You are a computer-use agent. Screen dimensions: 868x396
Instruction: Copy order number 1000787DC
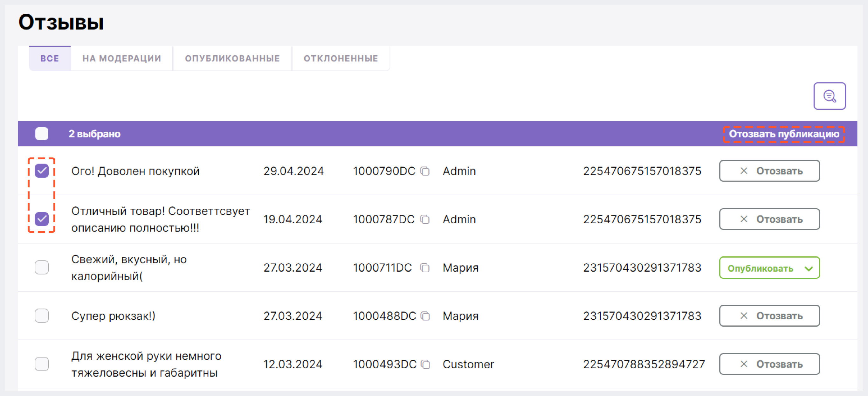[x=425, y=219]
